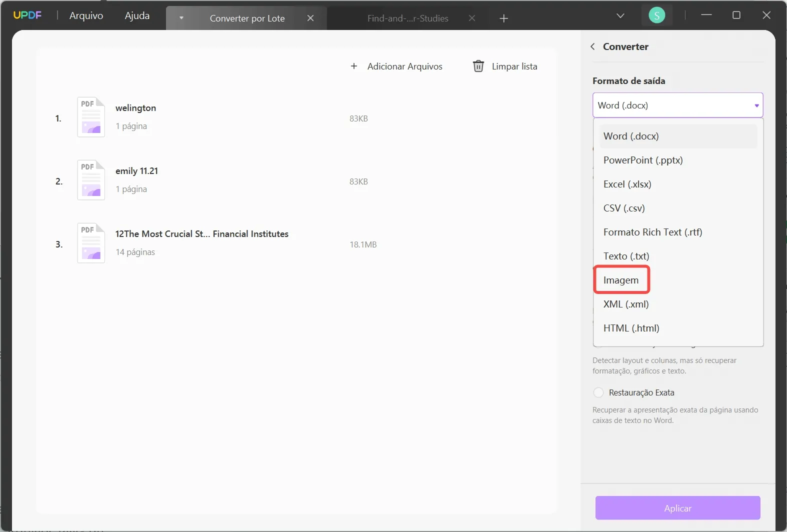The image size is (787, 532).
Task: Choose XML (.xml) output format
Action: [x=678, y=304]
